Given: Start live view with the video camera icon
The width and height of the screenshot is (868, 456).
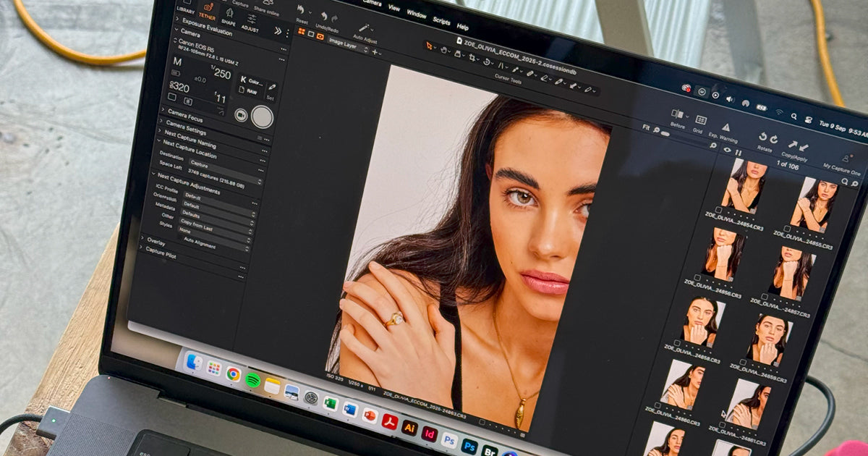Looking at the screenshot, I should tap(241, 114).
